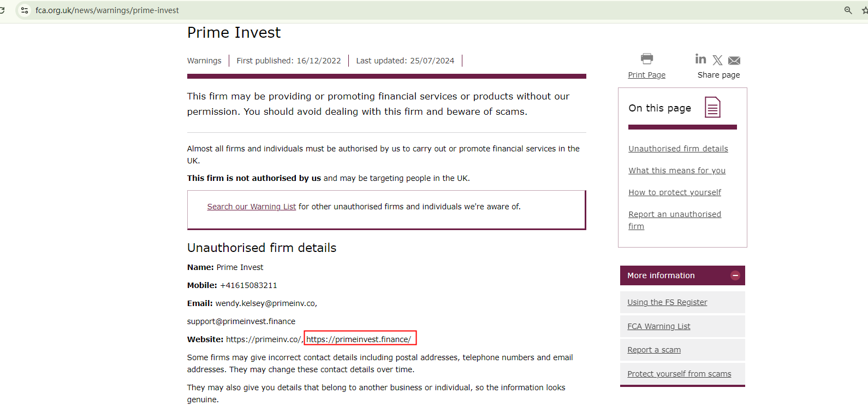Open Using the FS Register link
The height and width of the screenshot is (411, 868).
pos(667,302)
